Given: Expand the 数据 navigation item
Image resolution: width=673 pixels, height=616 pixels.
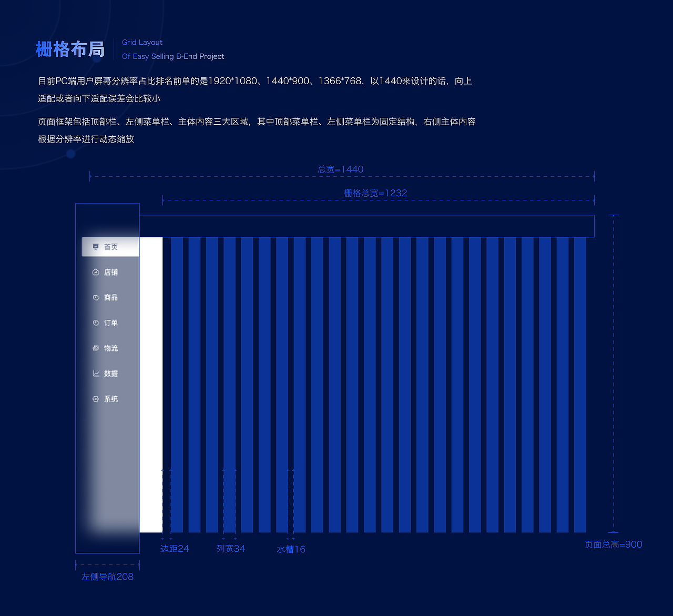Looking at the screenshot, I should [x=110, y=373].
